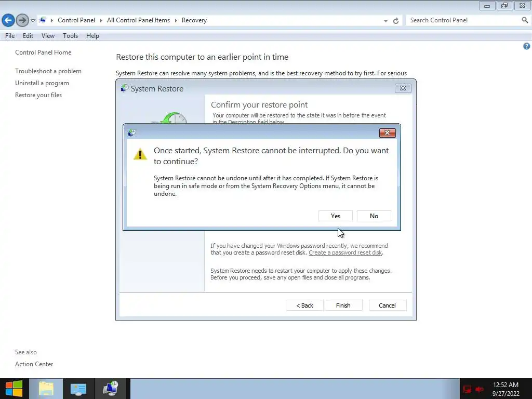The width and height of the screenshot is (532, 399).
Task: Open the address bar history dropdown
Action: click(385, 21)
